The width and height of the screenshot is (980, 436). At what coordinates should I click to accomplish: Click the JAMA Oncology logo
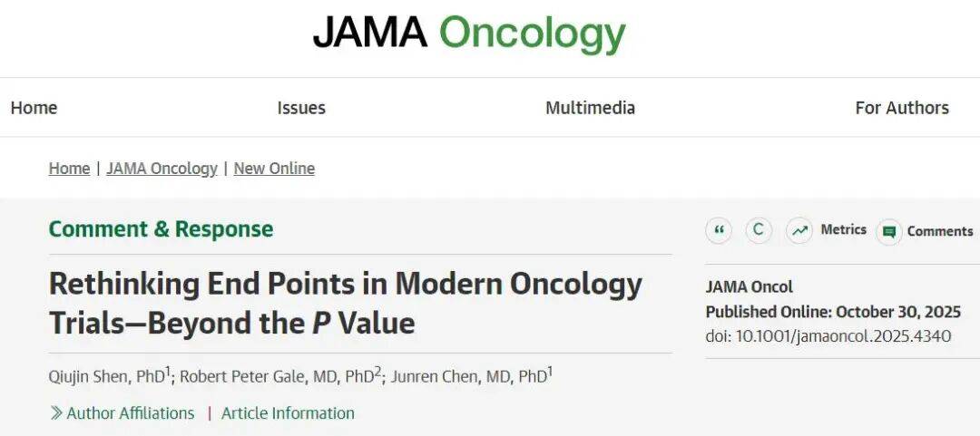point(469,34)
